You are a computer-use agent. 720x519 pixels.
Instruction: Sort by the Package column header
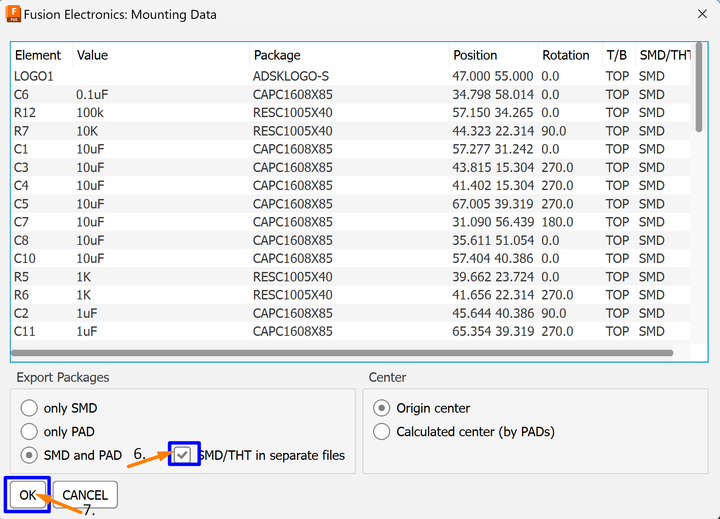point(349,55)
